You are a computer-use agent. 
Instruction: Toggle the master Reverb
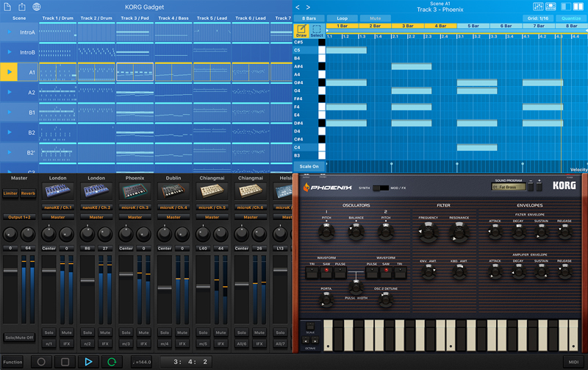pyautogui.click(x=28, y=193)
